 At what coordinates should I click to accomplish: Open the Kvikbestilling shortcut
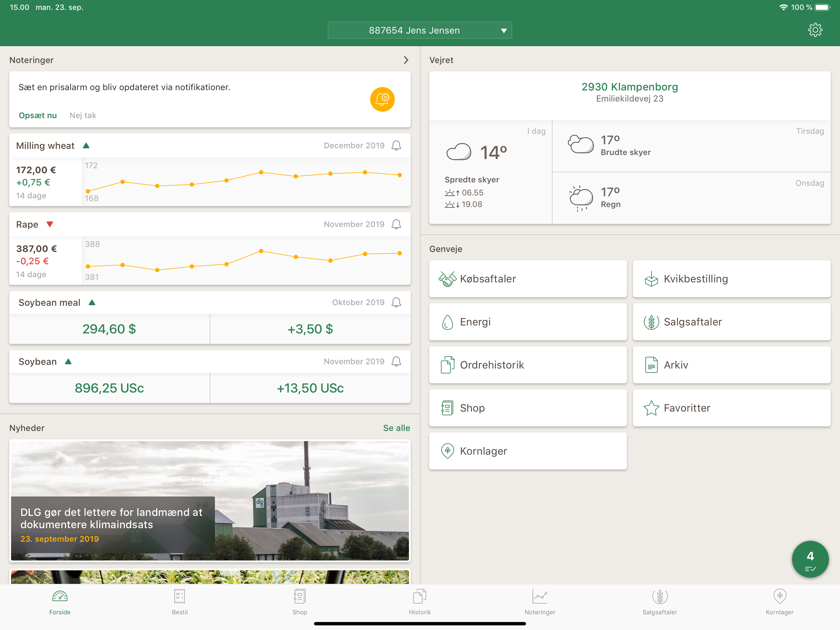[731, 278]
